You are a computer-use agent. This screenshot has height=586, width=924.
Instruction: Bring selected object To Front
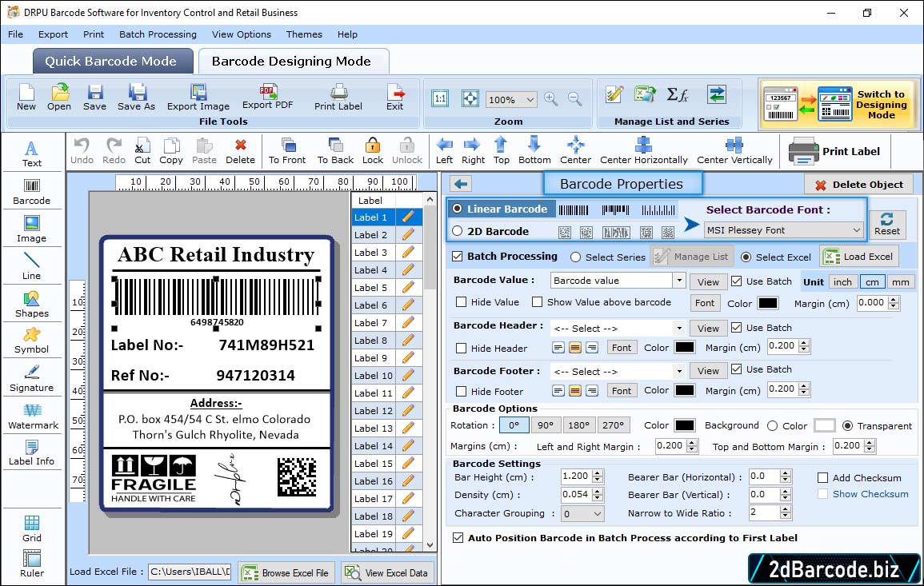(287, 151)
